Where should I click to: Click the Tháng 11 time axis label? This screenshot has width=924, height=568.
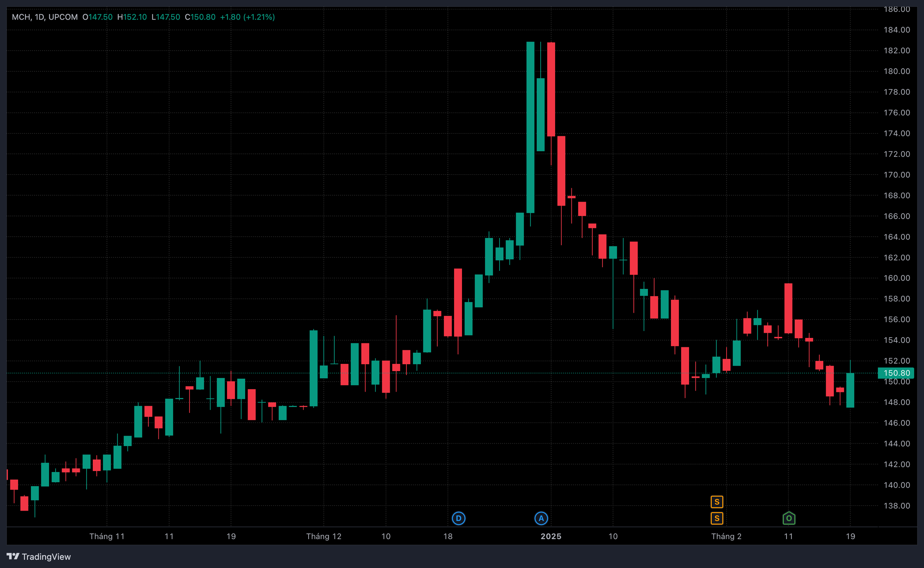(107, 536)
